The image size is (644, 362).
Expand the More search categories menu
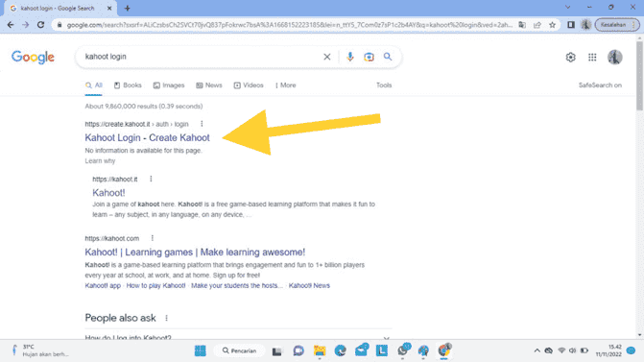pyautogui.click(x=285, y=85)
